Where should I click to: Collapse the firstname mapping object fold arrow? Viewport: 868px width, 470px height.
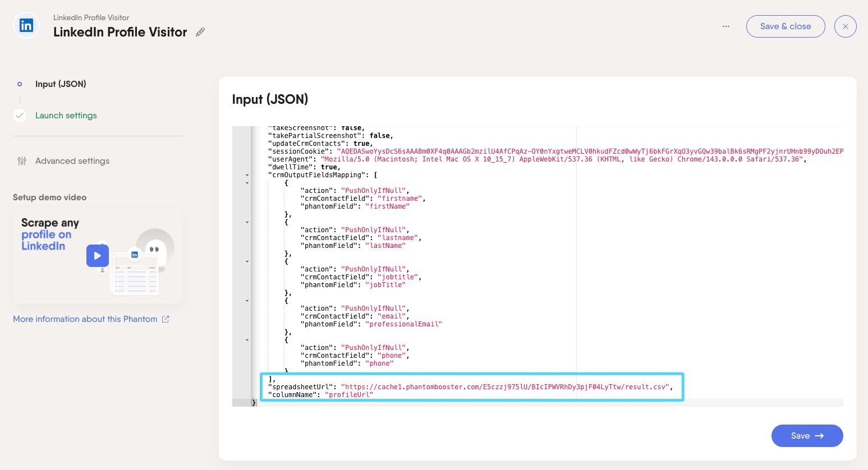point(247,183)
